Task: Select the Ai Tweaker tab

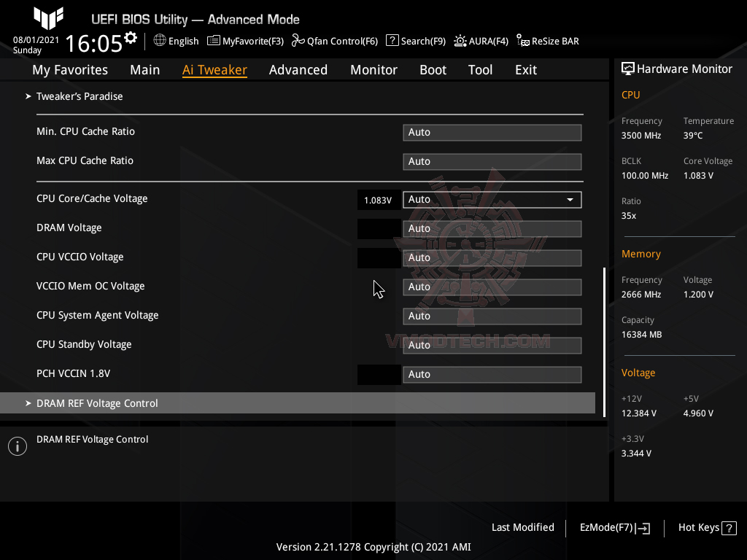Action: [214, 69]
